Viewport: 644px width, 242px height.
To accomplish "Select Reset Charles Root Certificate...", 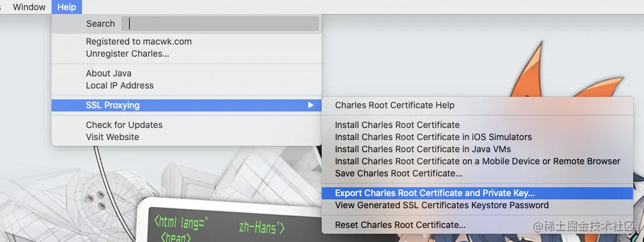I will pyautogui.click(x=477, y=225).
